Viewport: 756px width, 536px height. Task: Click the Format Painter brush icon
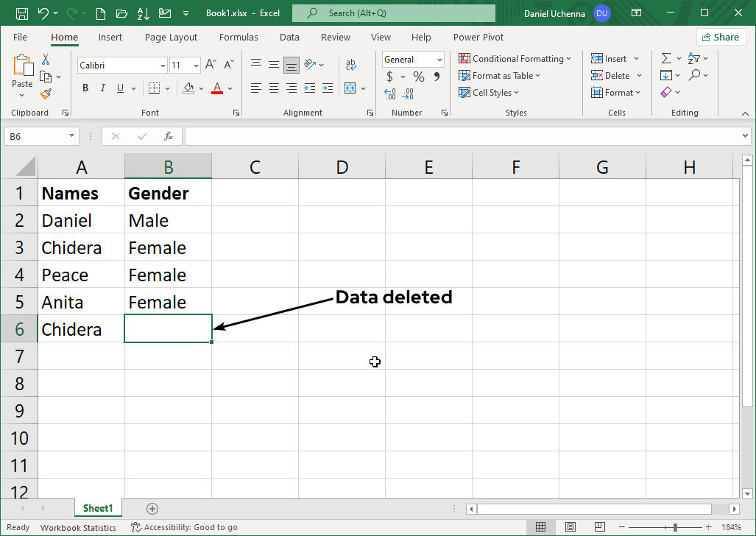click(x=46, y=94)
